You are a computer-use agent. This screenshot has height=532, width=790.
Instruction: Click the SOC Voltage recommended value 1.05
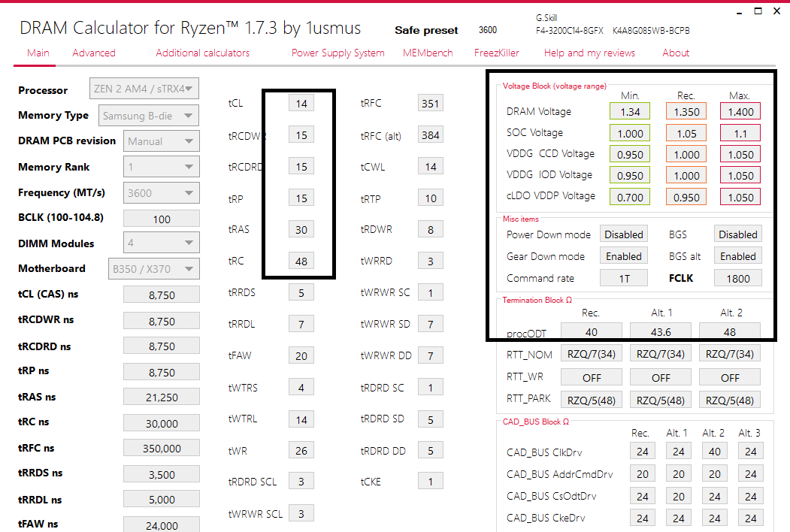(x=686, y=133)
